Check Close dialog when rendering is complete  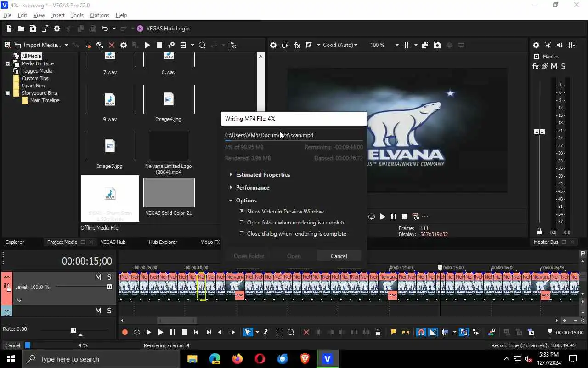click(242, 234)
